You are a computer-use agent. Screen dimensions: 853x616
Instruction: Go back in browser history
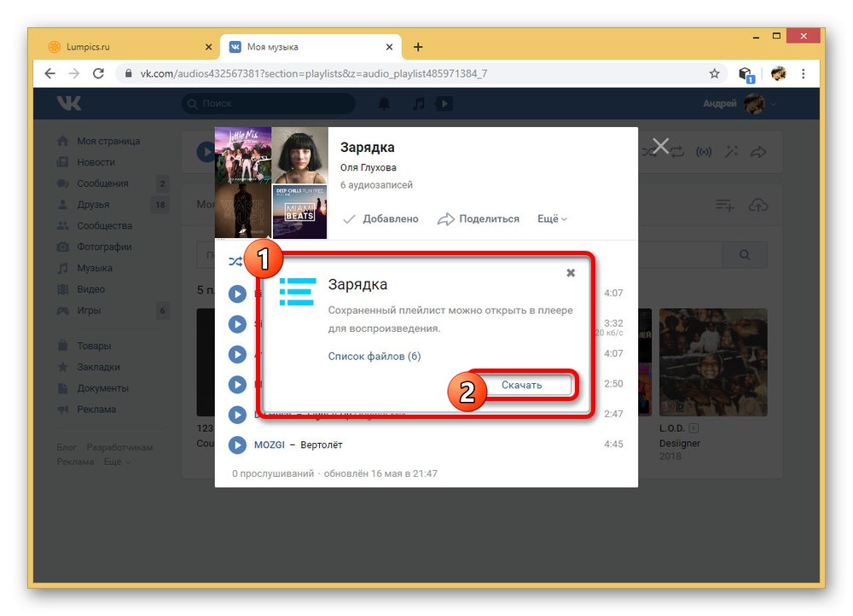tap(49, 73)
